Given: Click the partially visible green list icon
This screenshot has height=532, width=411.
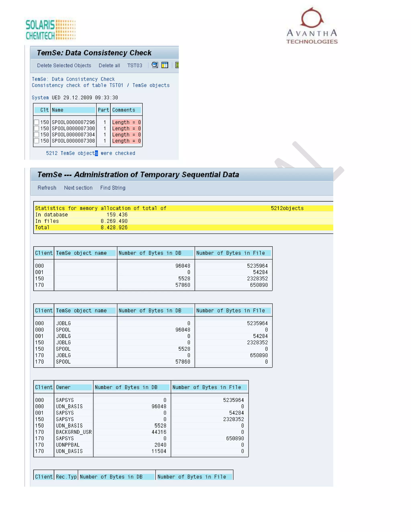Looking at the screenshot, I should click(x=177, y=65).
